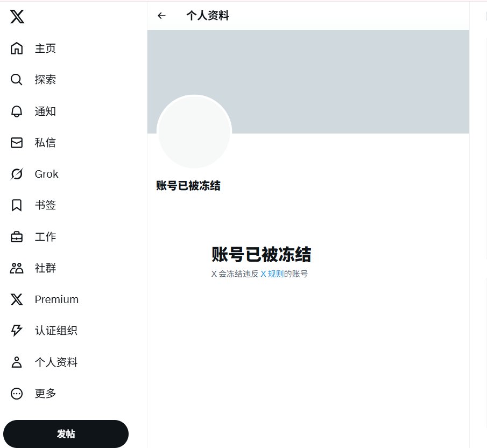
Task: Go back using the arrow button
Action: click(x=161, y=16)
